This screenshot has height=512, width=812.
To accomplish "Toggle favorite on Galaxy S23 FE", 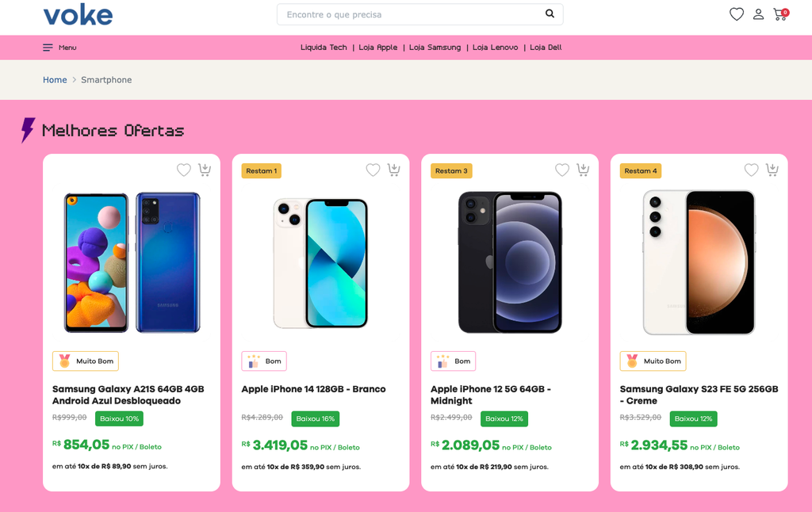I will click(752, 170).
